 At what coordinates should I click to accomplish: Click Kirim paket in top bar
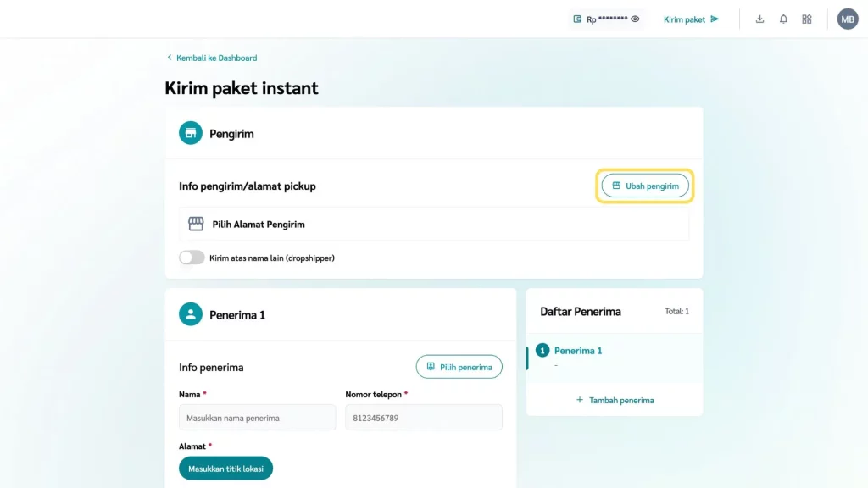[x=691, y=19]
